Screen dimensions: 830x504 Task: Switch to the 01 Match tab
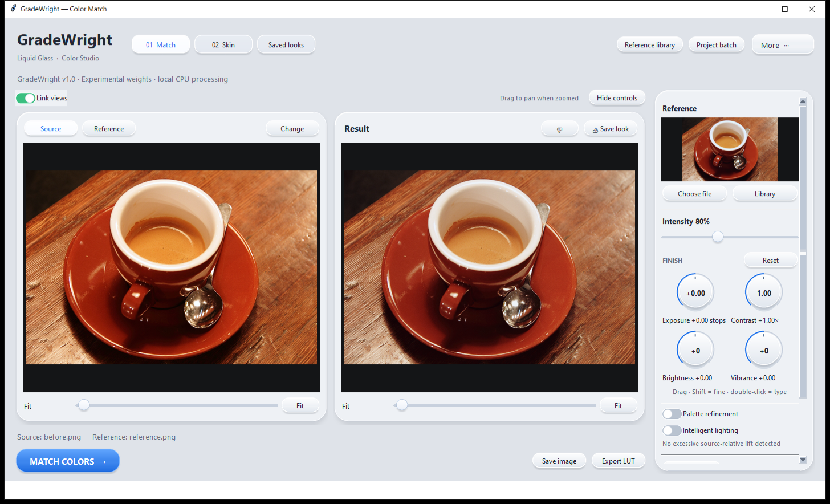[161, 44]
